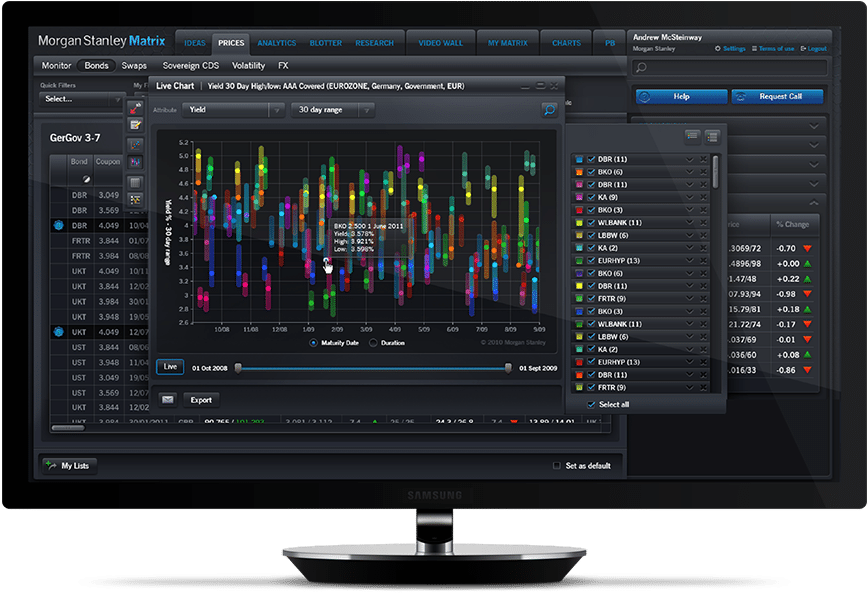The height and width of the screenshot is (593, 868).
Task: Expand the KA (9) legend row chevron
Action: click(689, 197)
